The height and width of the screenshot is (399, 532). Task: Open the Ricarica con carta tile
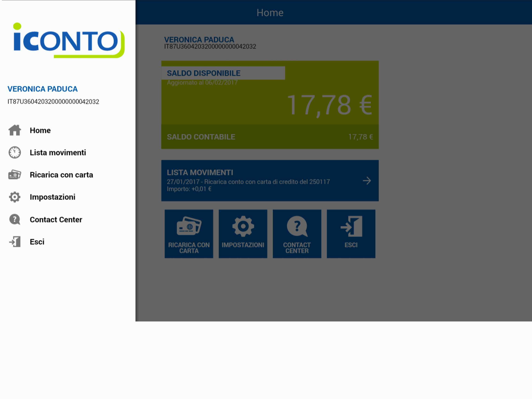(x=189, y=234)
